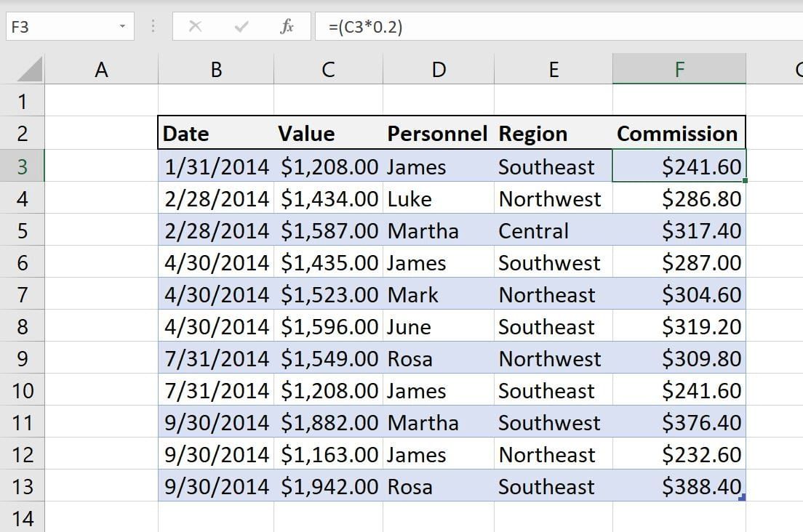Screen dimensions: 803x532
Task: Click the fill handle below cell F13
Action: (744, 498)
